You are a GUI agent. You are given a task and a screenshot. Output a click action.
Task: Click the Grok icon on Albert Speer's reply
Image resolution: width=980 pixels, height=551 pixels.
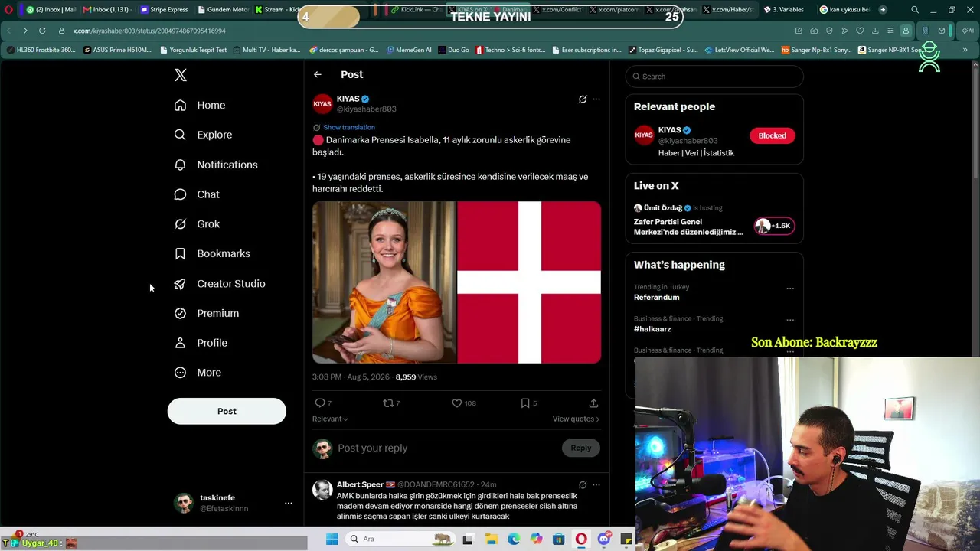click(x=583, y=484)
